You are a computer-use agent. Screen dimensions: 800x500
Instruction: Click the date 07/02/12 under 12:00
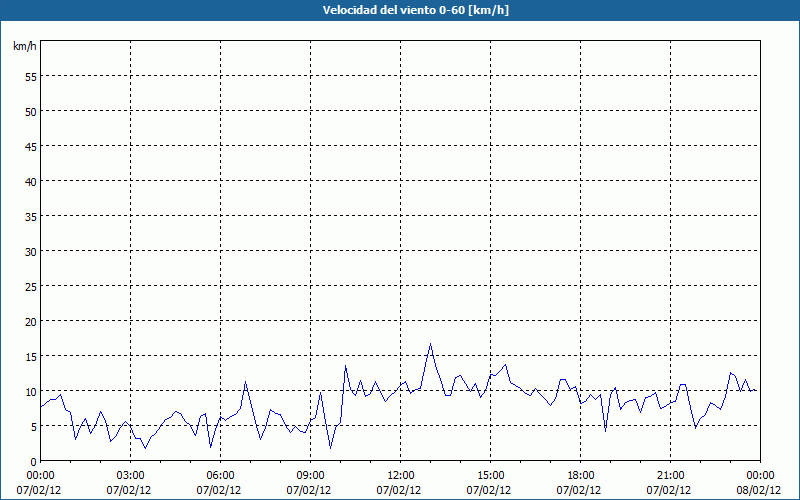(x=399, y=490)
